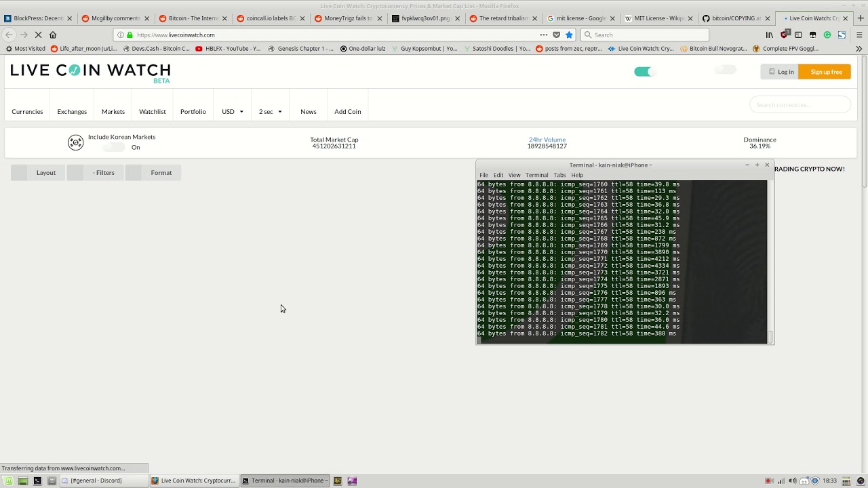The height and width of the screenshot is (488, 868).
Task: Open the Portfolio page
Action: point(193,112)
